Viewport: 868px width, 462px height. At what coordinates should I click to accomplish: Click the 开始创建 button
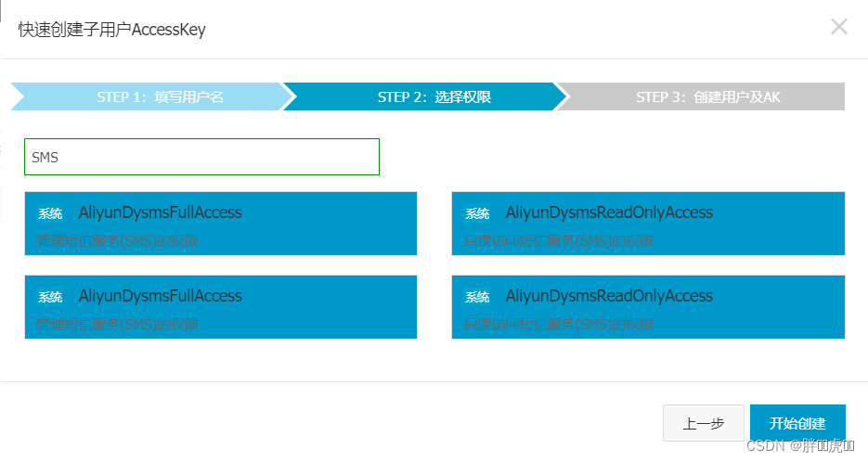point(797,423)
